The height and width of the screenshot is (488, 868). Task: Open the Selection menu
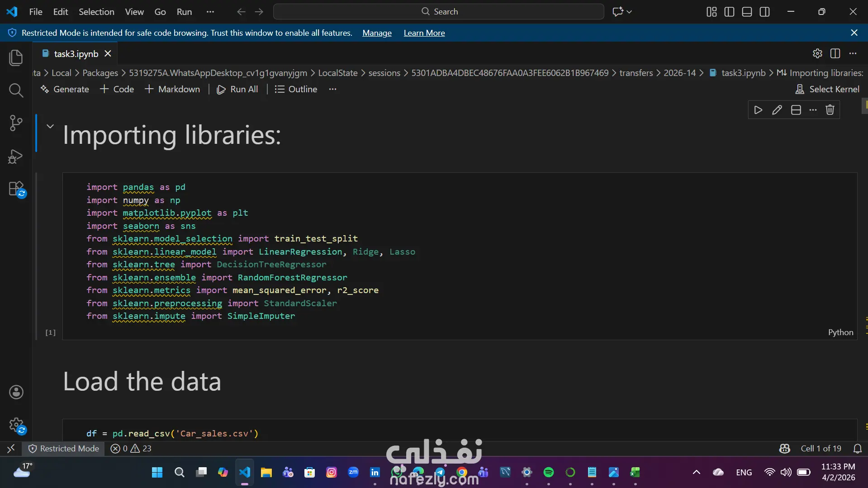tap(96, 12)
